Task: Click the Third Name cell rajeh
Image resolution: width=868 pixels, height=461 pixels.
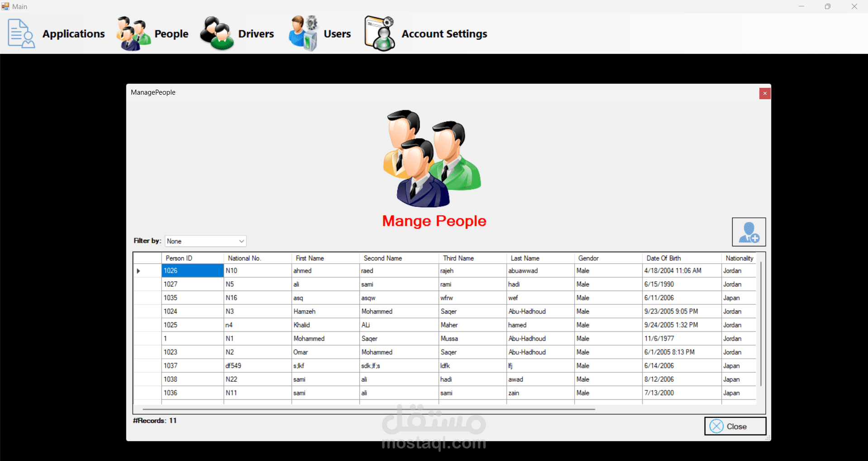Action: (473, 271)
